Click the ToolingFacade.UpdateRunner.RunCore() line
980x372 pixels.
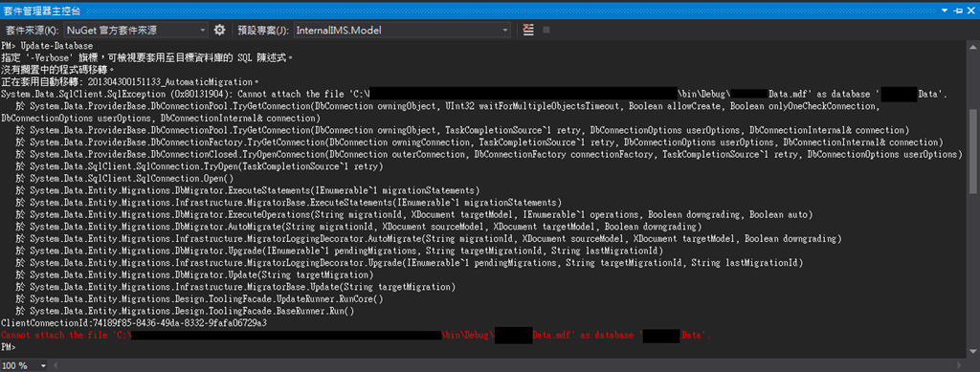tap(199, 298)
